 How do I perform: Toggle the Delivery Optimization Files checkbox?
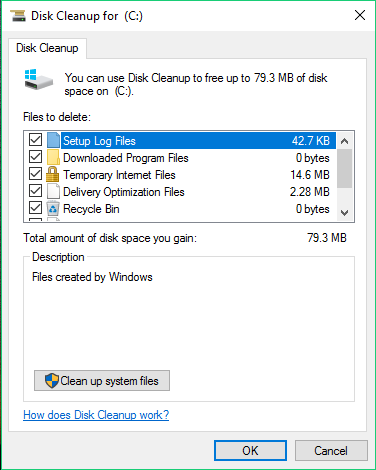(x=35, y=191)
